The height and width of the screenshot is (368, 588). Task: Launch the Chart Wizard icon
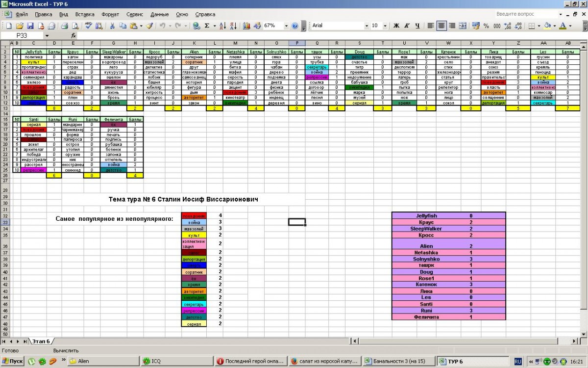coord(246,26)
